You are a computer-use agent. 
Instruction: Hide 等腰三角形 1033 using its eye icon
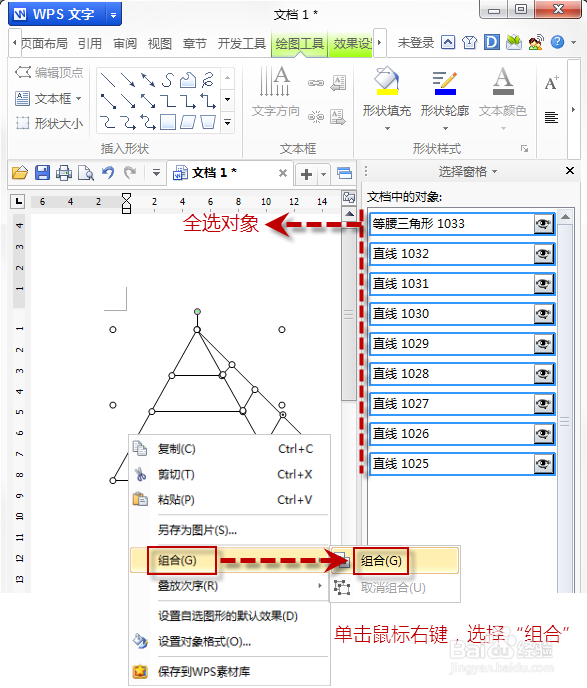(x=543, y=224)
